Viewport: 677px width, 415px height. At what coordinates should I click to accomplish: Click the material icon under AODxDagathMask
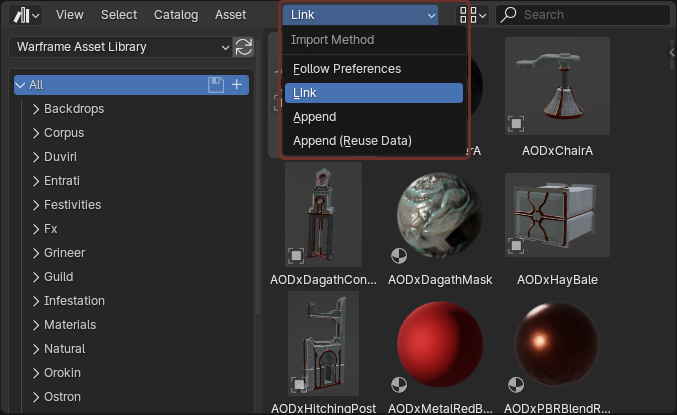[x=399, y=256]
